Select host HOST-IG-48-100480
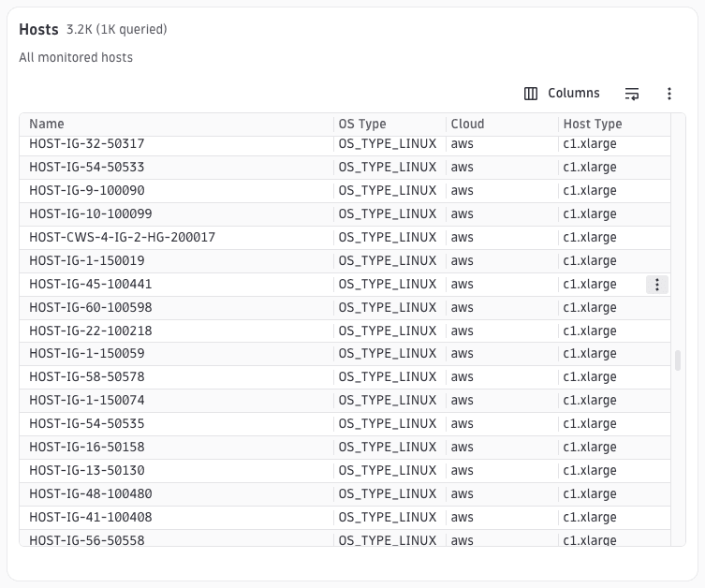The height and width of the screenshot is (588, 705). 91,493
